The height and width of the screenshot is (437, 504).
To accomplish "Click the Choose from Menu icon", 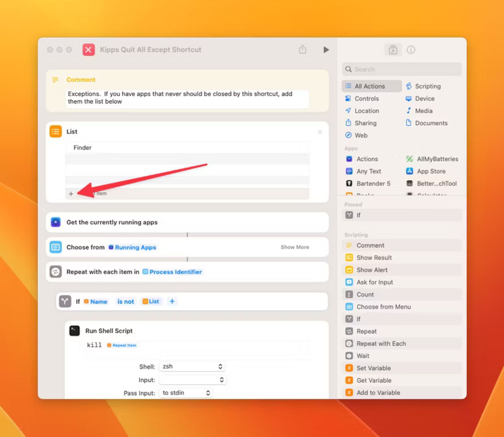I will (349, 307).
